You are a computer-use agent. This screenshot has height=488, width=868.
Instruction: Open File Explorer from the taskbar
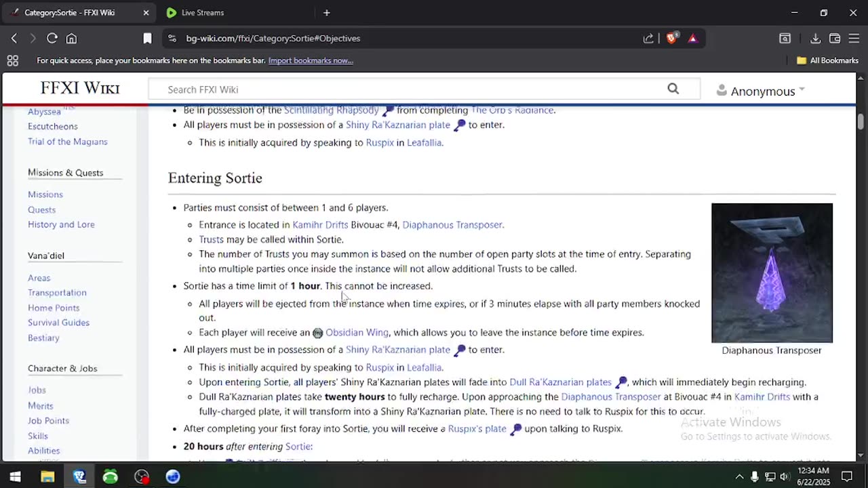click(47, 476)
